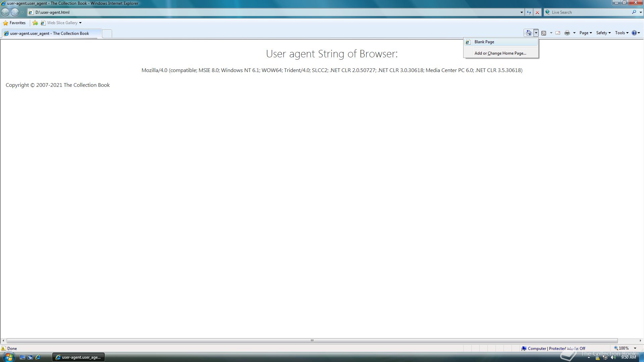This screenshot has width=644, height=362.
Task: Click the Home page icon in command bar
Action: coord(529,33)
